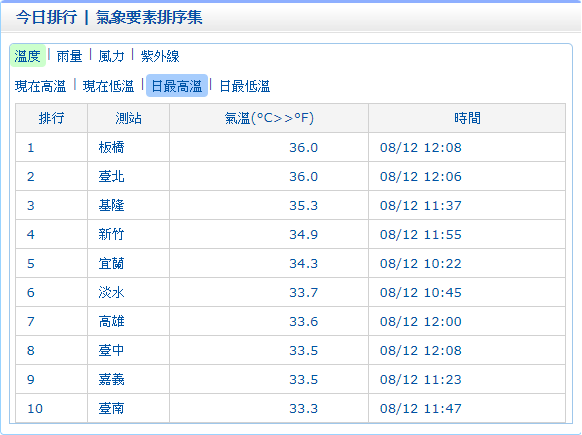Select station 臺北 in the table
The width and height of the screenshot is (582, 435).
[111, 176]
